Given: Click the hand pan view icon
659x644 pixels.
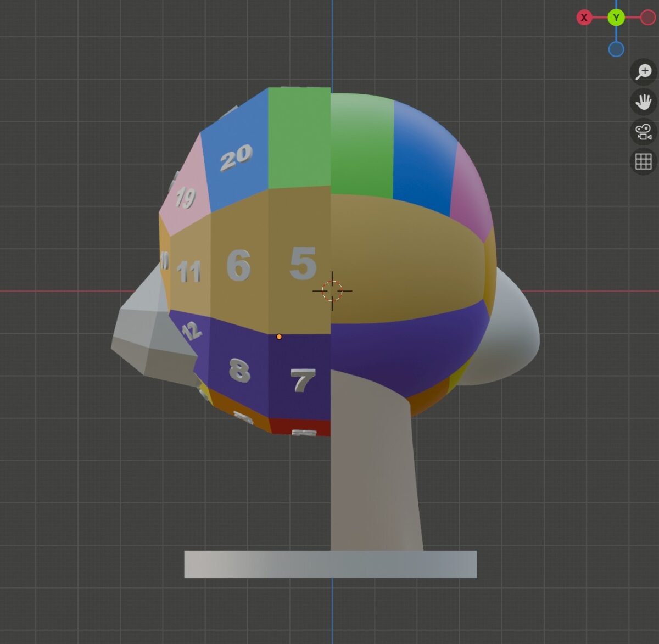Looking at the screenshot, I should point(643,102).
